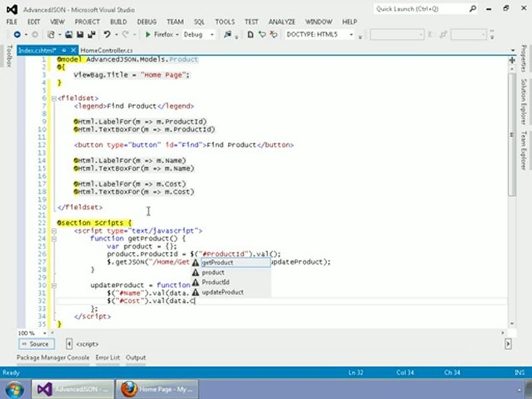Click the Undo arrow icon
The height and width of the screenshot is (399, 532).
click(x=107, y=34)
